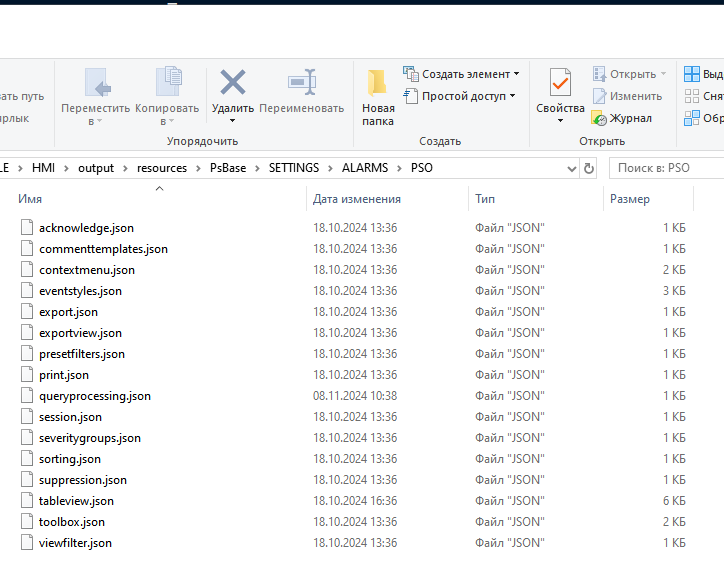Go to PsBase folder in breadcrumb
Screen dimensions: 724x563
[227, 168]
